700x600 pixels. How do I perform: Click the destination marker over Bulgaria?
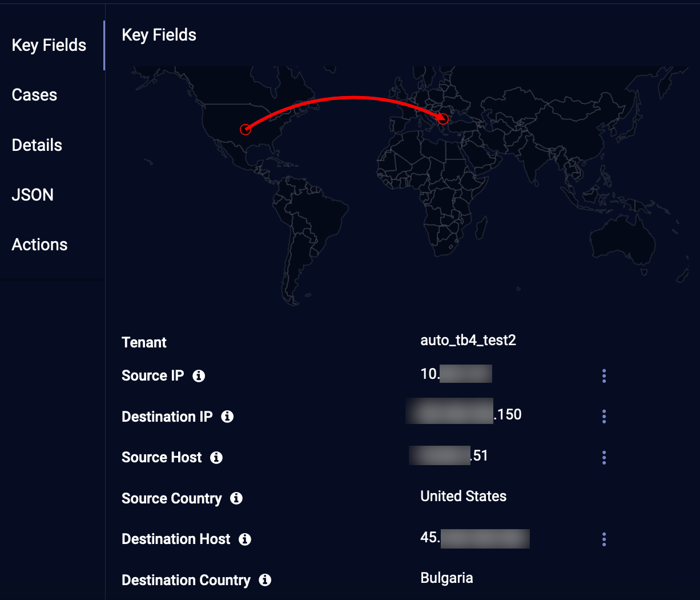click(443, 119)
